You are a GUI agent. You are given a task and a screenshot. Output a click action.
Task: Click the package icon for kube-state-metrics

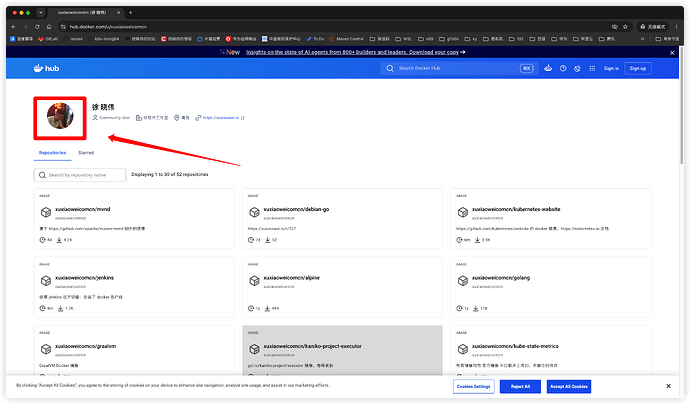[462, 349]
